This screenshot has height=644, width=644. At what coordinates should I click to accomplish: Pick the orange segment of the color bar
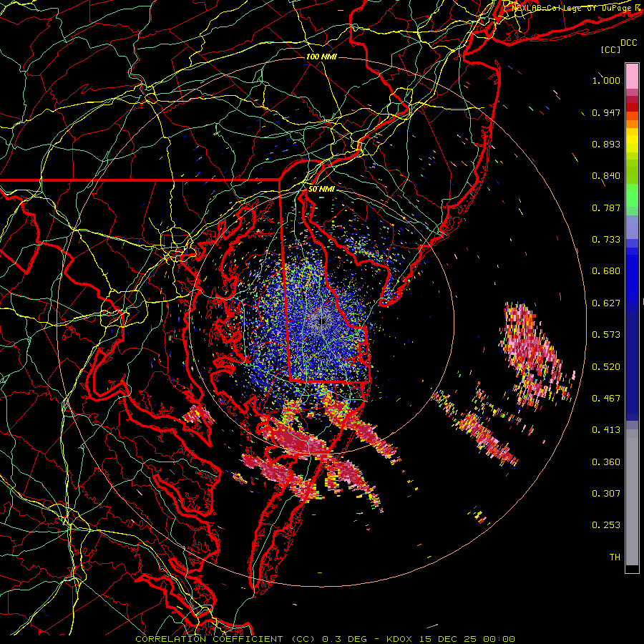(x=632, y=124)
